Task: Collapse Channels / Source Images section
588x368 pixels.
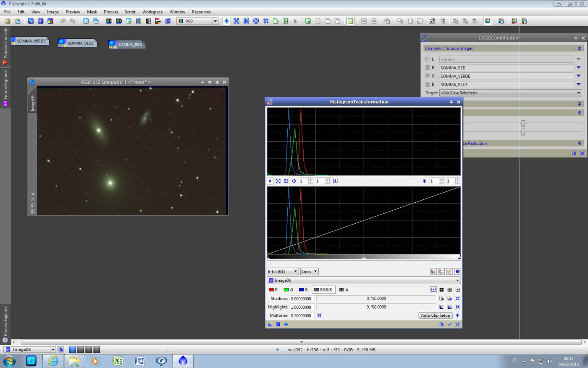Action: [x=580, y=48]
